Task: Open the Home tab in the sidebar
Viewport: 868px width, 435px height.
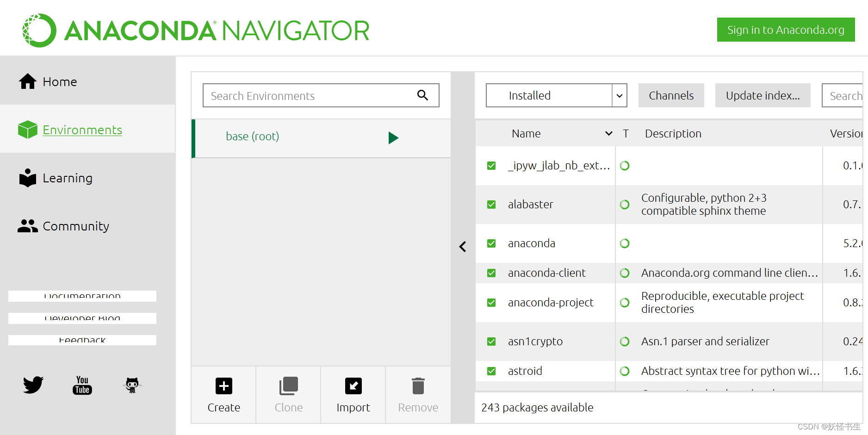Action: [87, 81]
